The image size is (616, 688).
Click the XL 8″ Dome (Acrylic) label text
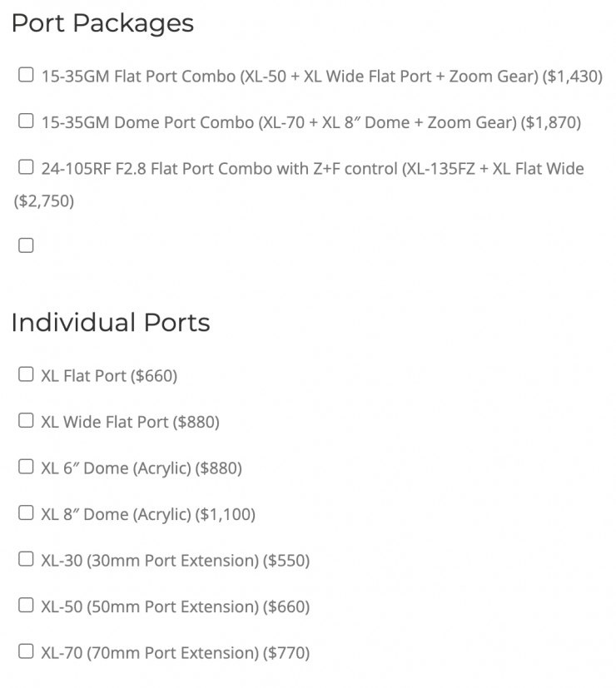pos(148,515)
